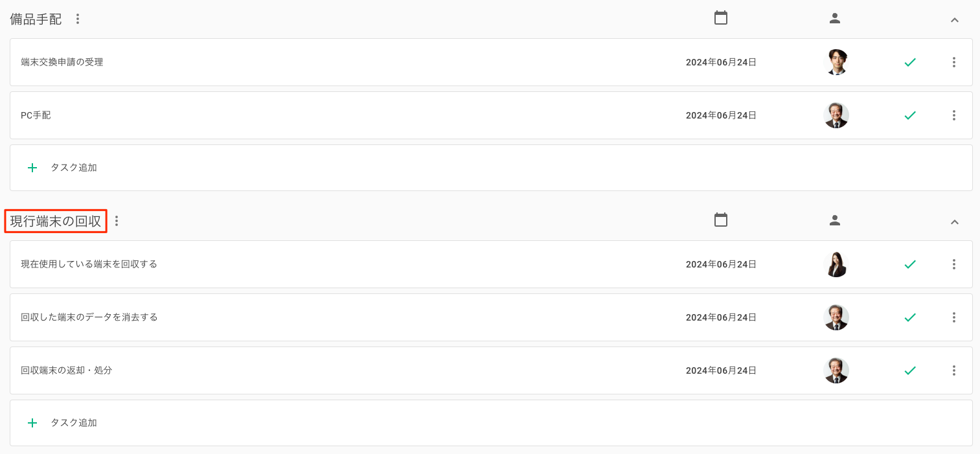980x454 pixels.
Task: Click the person icon in the 備品手配 header
Action: (x=835, y=19)
